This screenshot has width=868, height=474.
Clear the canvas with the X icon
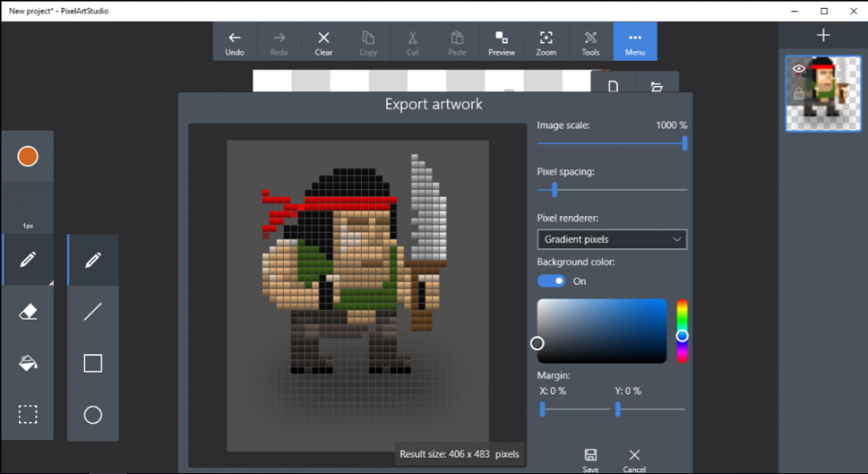tap(323, 42)
